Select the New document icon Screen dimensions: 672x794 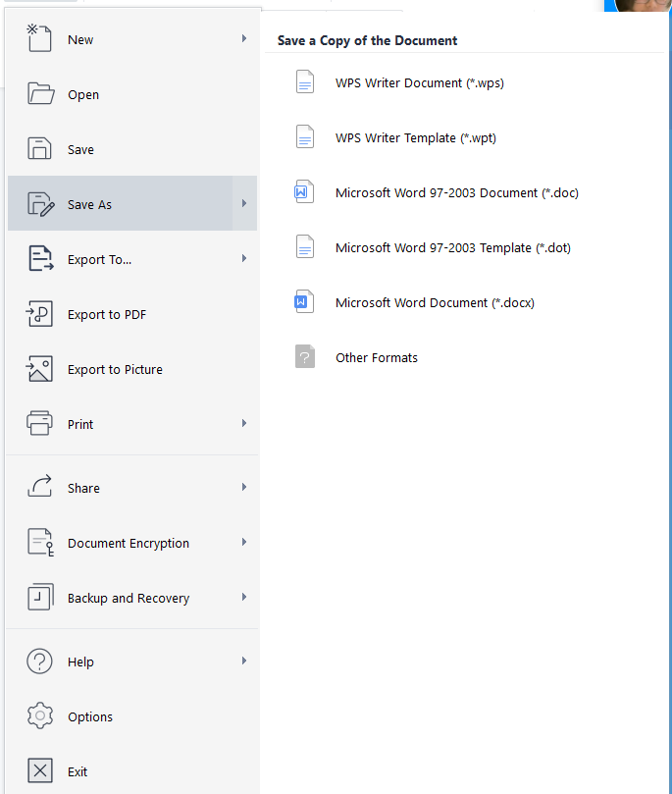pos(39,39)
